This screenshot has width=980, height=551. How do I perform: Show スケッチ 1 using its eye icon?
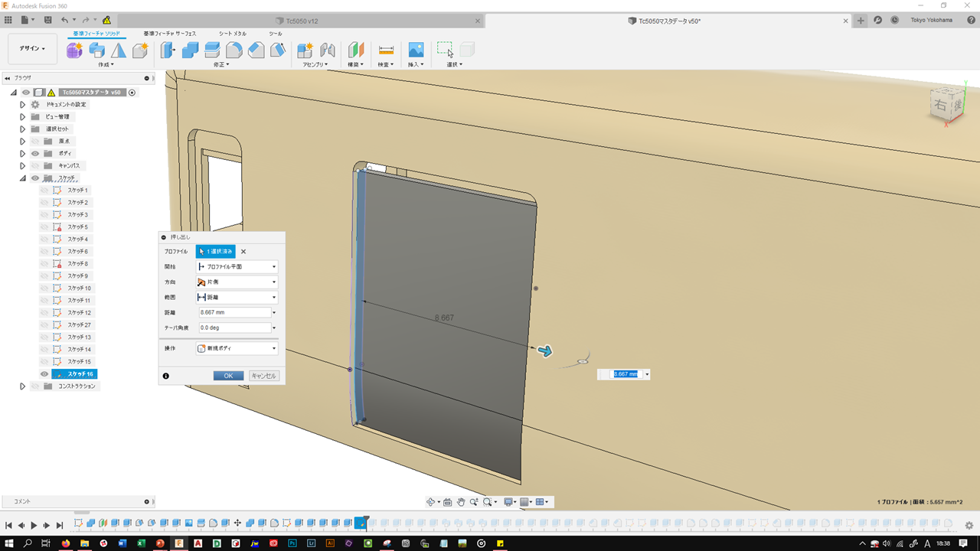[x=44, y=190]
